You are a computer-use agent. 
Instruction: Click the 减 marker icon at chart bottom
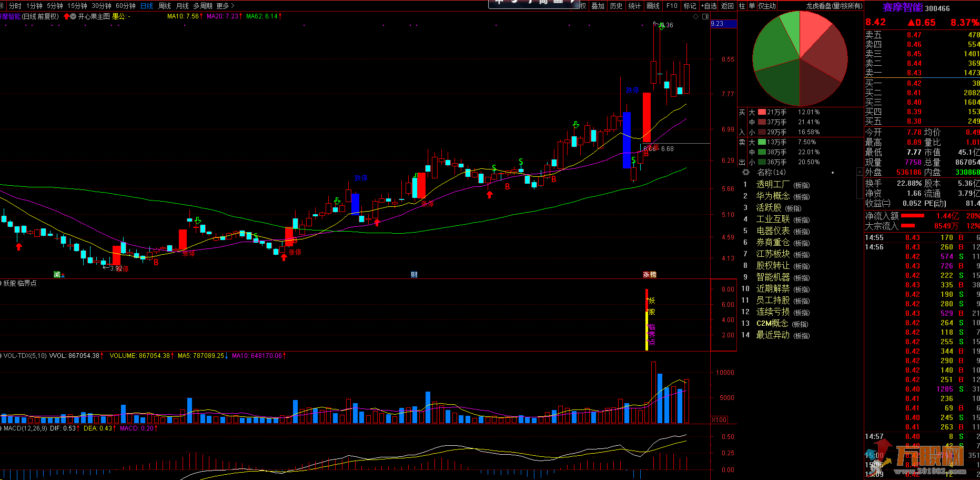tap(57, 275)
